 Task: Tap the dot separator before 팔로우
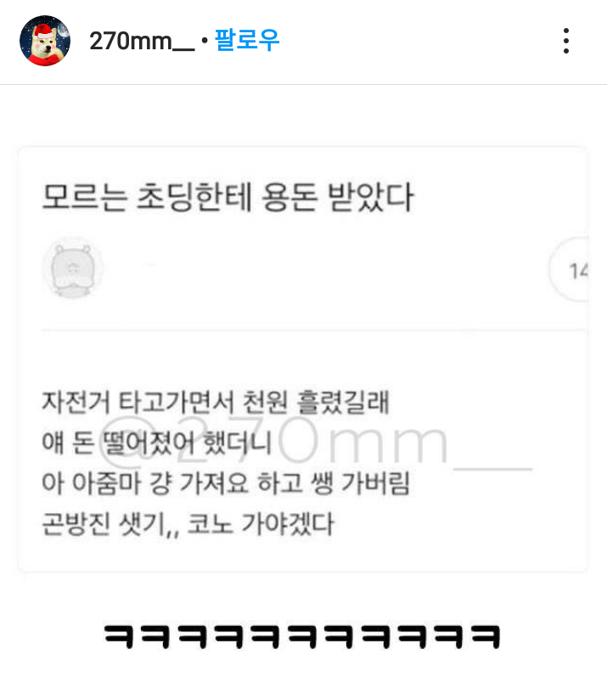coord(205,41)
